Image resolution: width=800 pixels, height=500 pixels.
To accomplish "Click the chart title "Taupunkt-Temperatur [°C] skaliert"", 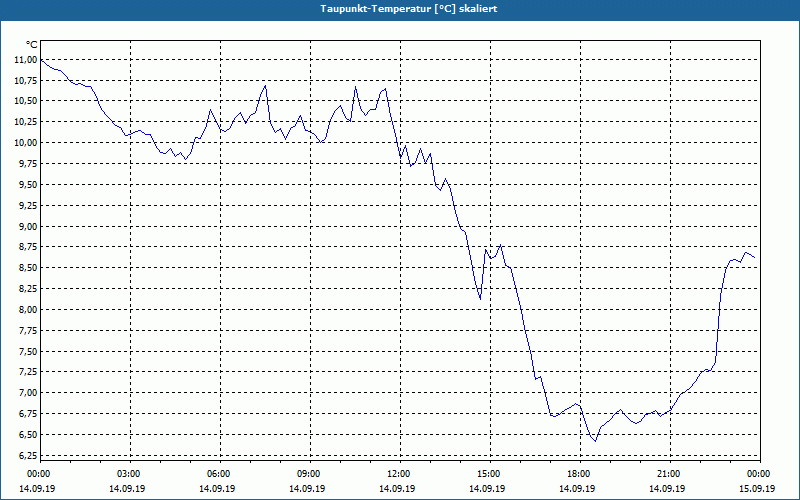I will (x=409, y=9).
